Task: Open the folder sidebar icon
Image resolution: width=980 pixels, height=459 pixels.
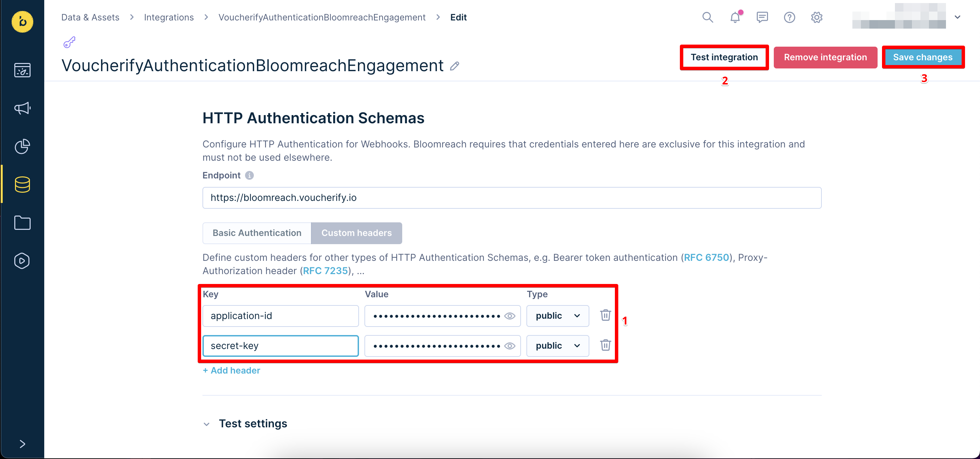Action: [22, 223]
